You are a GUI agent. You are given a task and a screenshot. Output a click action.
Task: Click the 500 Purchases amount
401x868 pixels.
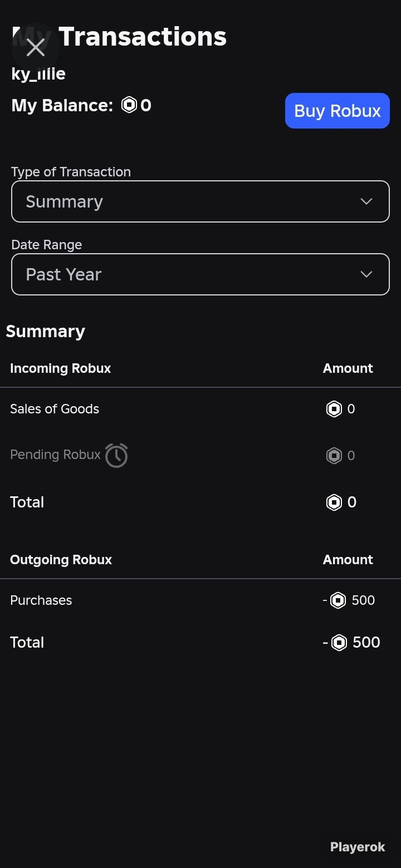coord(363,600)
